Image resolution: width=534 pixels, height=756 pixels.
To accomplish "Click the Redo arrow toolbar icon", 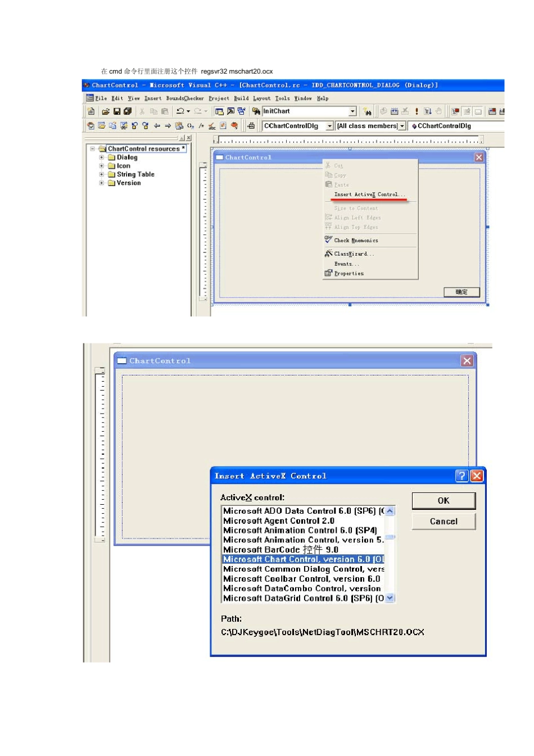I will [198, 111].
